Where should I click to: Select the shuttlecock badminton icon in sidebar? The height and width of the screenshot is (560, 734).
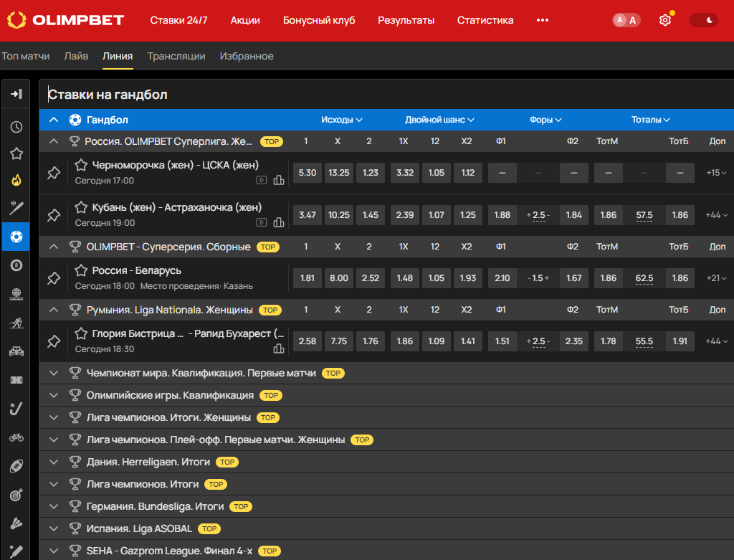click(x=16, y=523)
